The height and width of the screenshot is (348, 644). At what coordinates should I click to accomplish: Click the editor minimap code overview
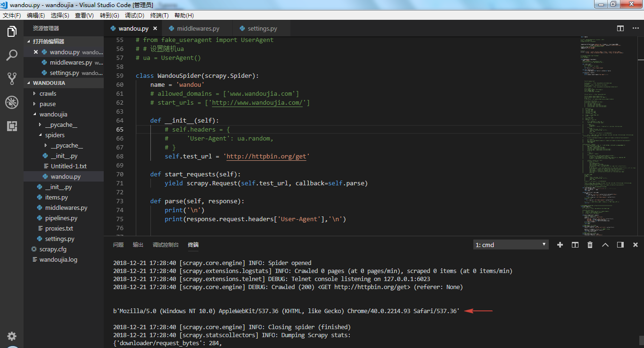point(608,136)
